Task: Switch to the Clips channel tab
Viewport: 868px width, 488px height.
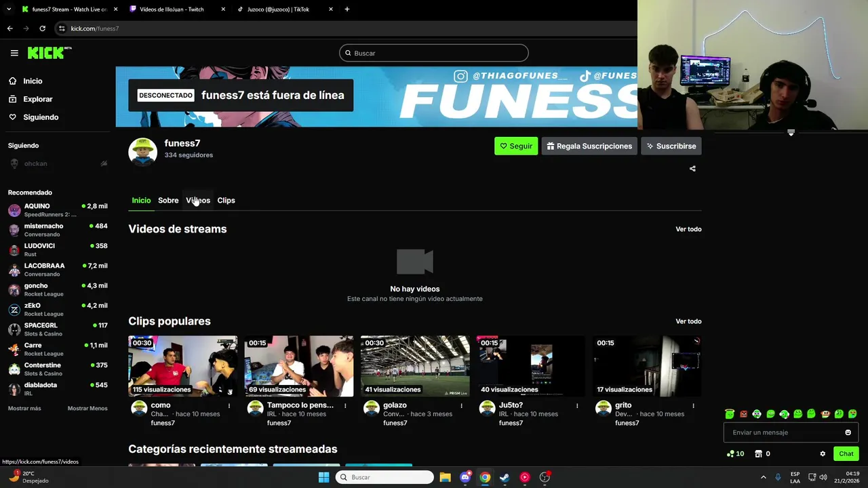Action: [226, 201]
